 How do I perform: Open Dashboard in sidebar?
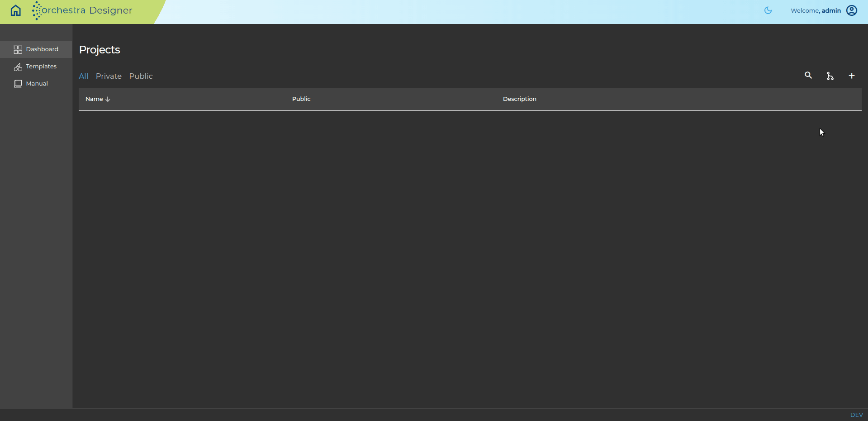point(36,49)
